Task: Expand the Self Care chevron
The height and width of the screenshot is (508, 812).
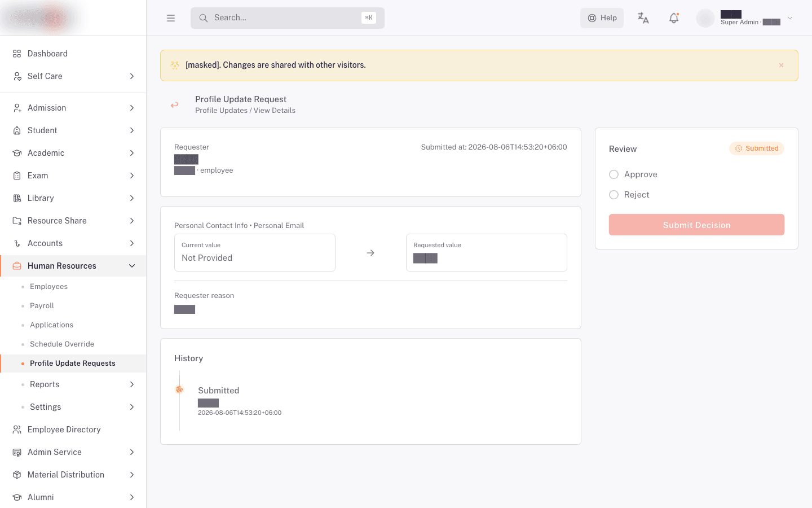Action: pyautogui.click(x=132, y=76)
